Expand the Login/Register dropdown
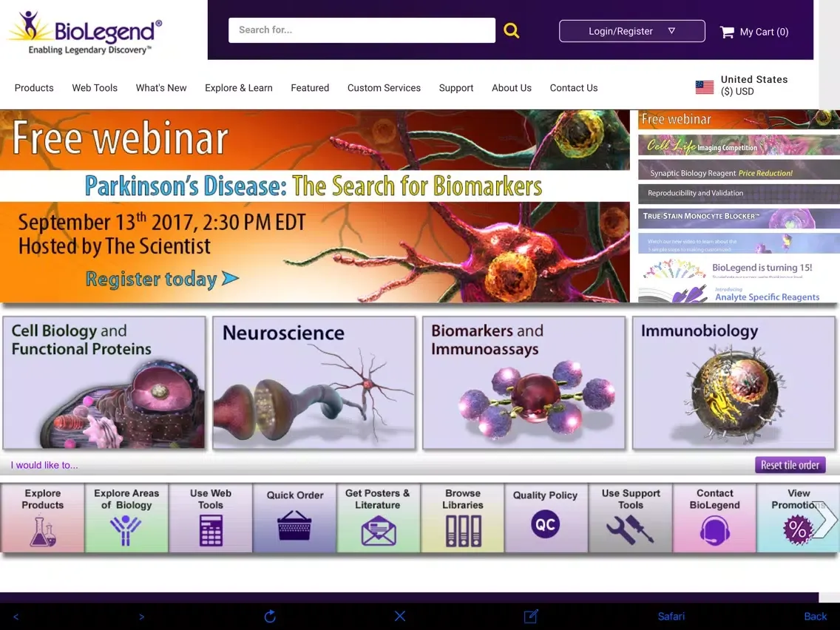This screenshot has height=630, width=840. [x=631, y=31]
